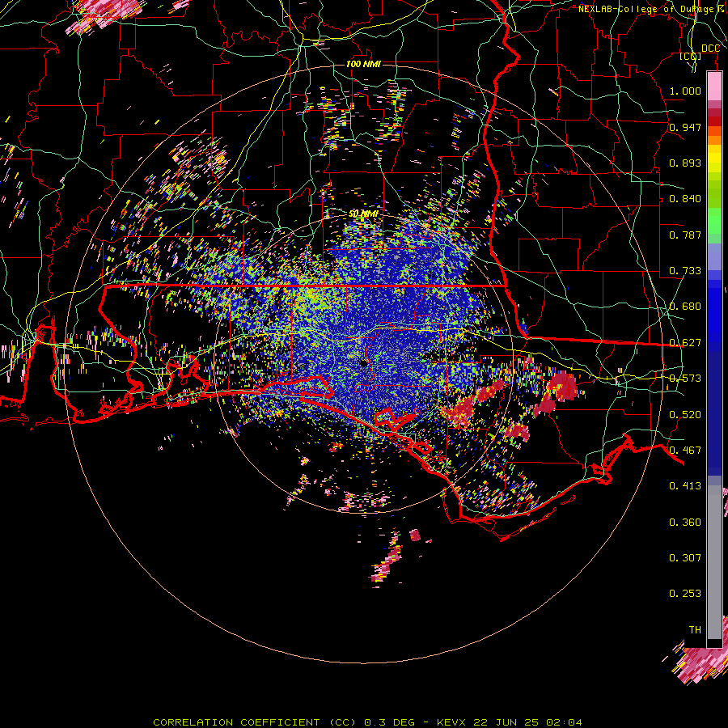Viewport: 728px width, 728px height.
Task: Click the 0.467 legend value
Action: point(685,450)
